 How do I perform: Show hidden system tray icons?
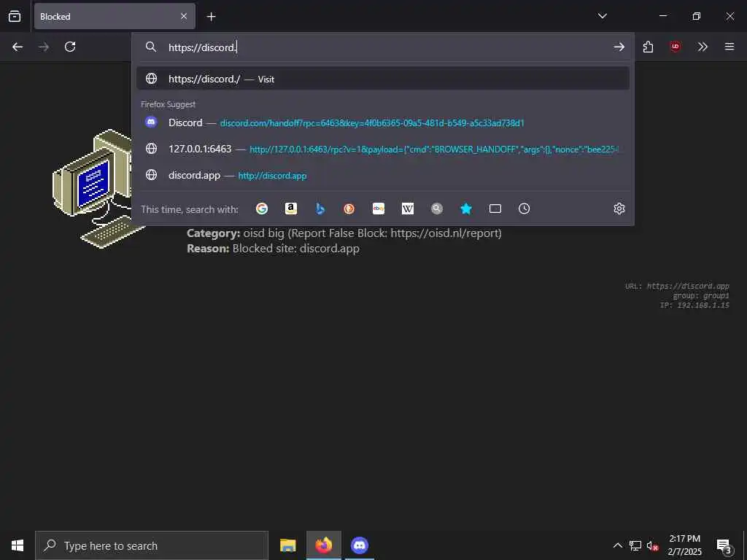(x=617, y=545)
